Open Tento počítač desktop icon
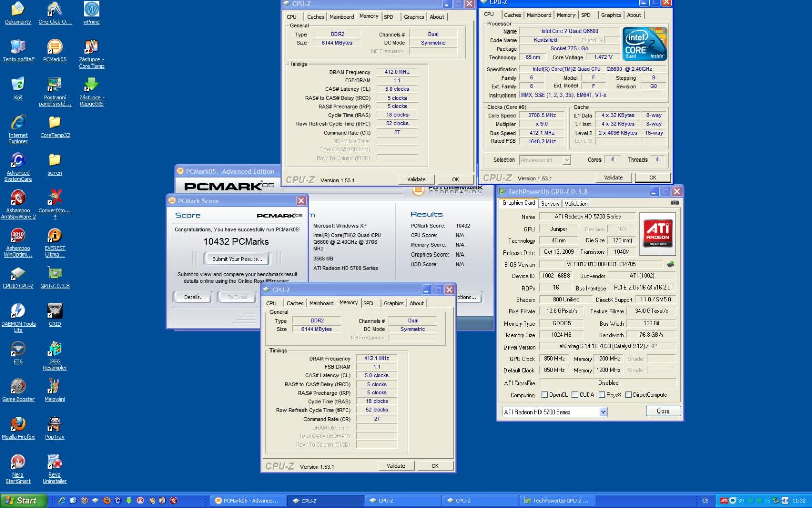This screenshot has width=812, height=508. pos(18,50)
